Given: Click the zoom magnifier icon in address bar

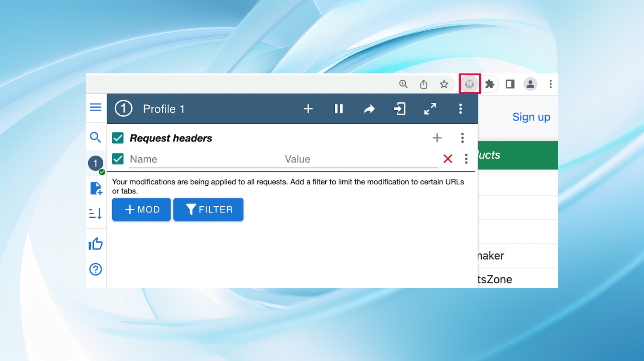Looking at the screenshot, I should (x=403, y=84).
